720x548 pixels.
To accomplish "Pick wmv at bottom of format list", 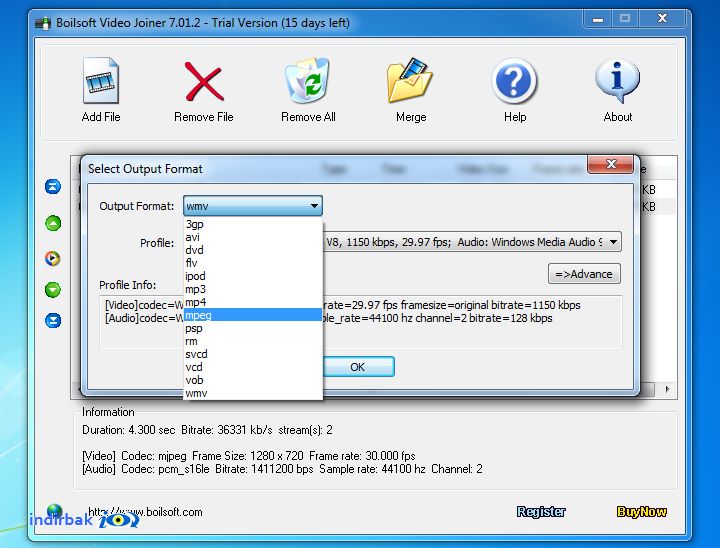I will (253, 393).
